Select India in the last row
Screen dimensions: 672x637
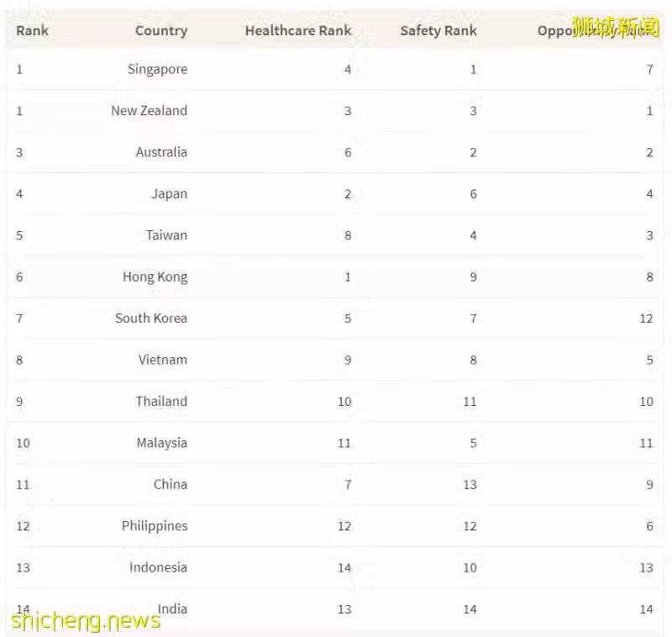[x=172, y=608]
